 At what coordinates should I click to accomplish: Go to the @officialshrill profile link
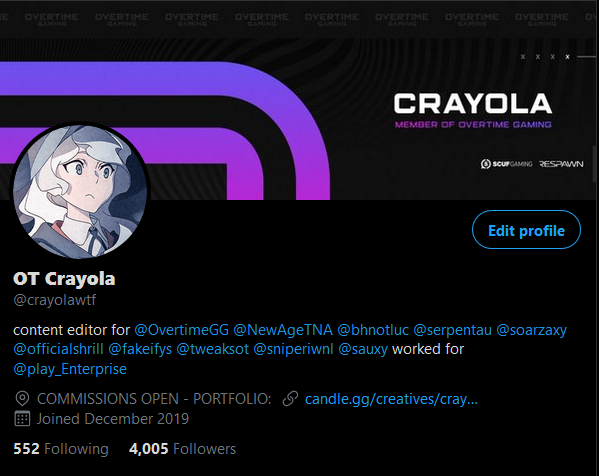pyautogui.click(x=58, y=349)
